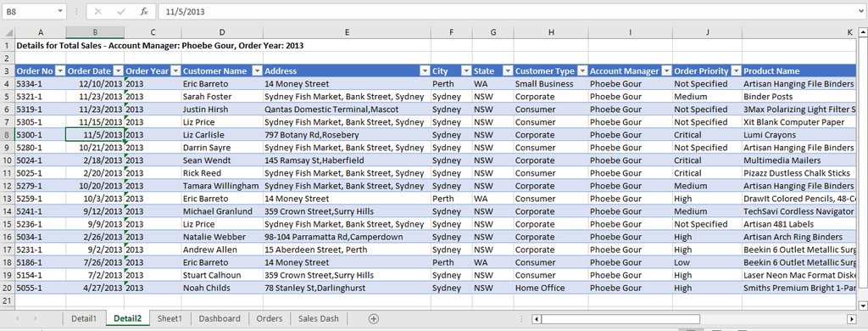Click the horizontal scrollbar right arrow
868x331 pixels.
852,319
